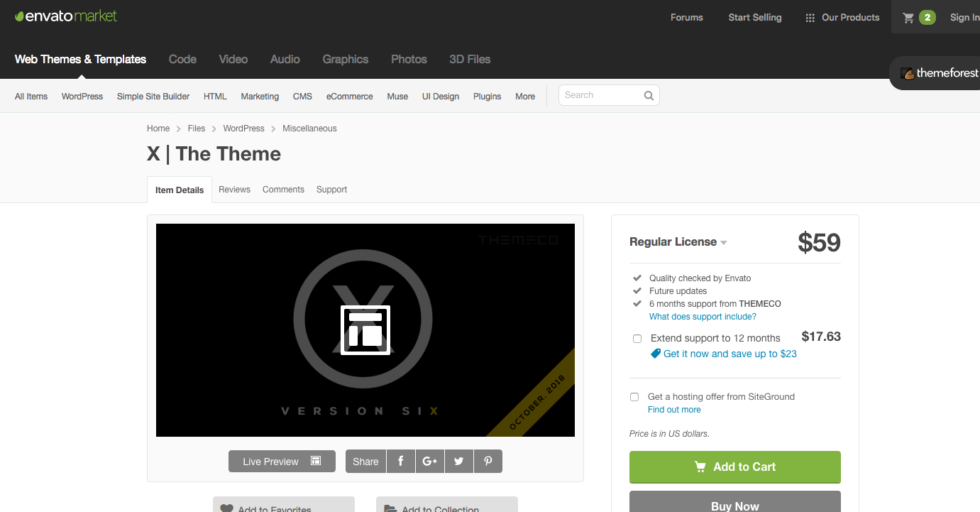Open the HTML category
Viewport: 980px width, 512px height.
click(x=215, y=97)
